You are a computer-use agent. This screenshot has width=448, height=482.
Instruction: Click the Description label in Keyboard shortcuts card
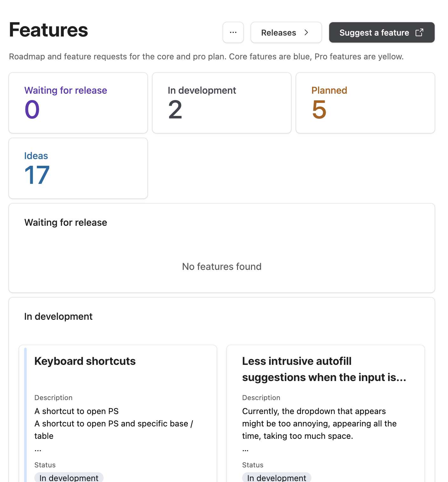[53, 398]
